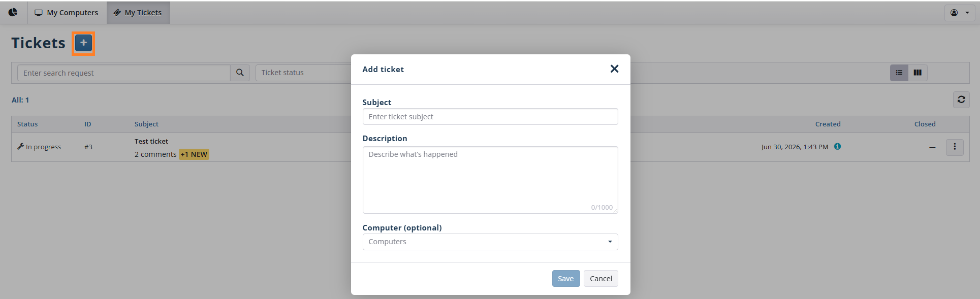Switch to list view icon
Viewport: 980px width, 299px height.
pos(899,73)
